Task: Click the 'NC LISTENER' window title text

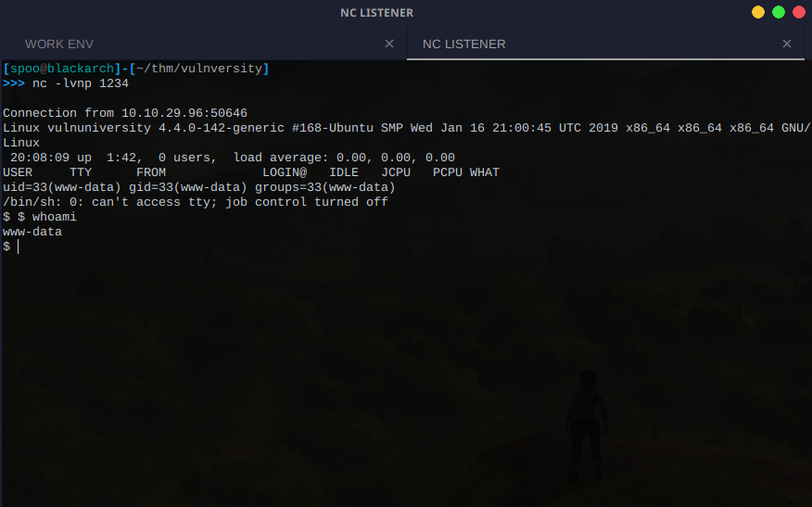Action: click(376, 13)
